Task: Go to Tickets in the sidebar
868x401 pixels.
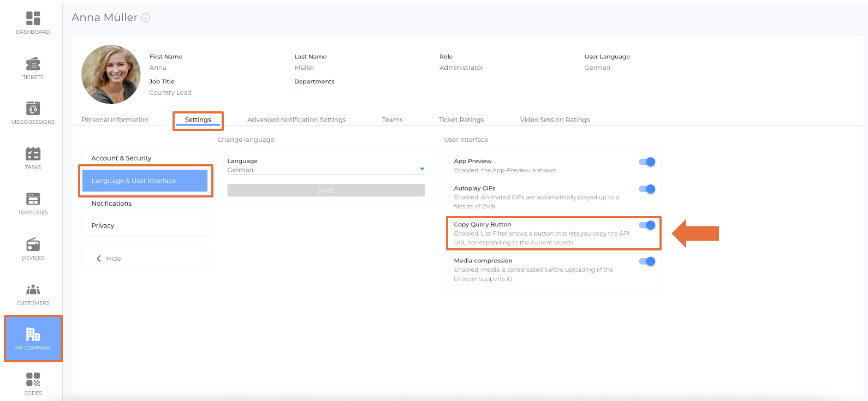Action: click(33, 64)
